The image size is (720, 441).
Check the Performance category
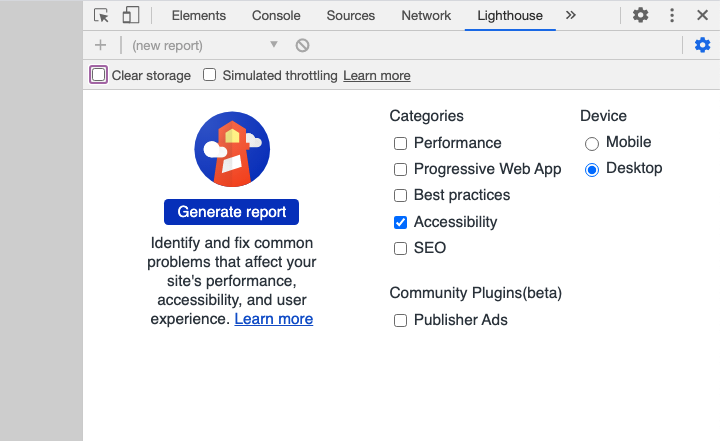(400, 143)
